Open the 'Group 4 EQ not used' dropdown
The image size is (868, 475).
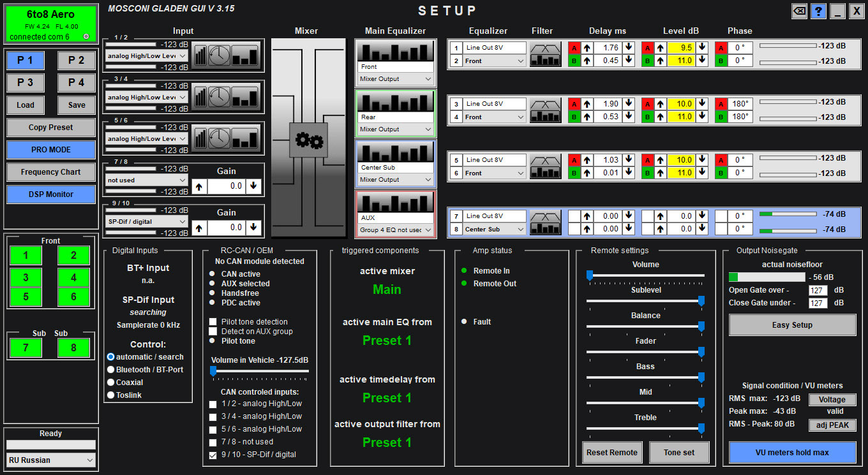(395, 230)
